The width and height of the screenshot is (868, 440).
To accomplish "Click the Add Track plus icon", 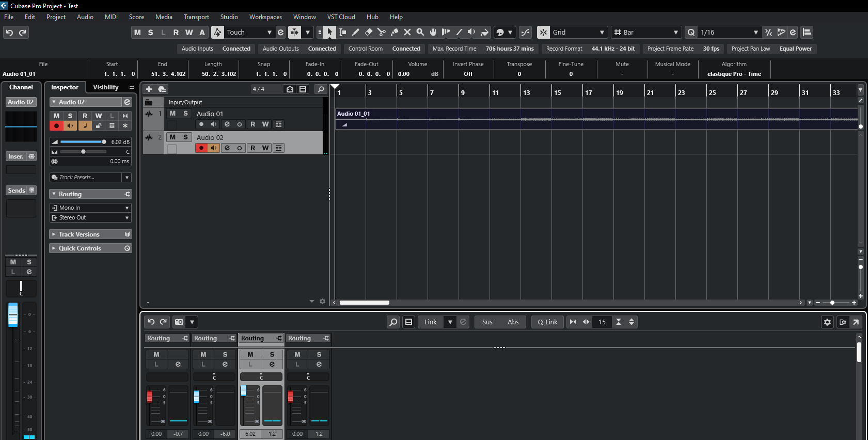I will [149, 89].
